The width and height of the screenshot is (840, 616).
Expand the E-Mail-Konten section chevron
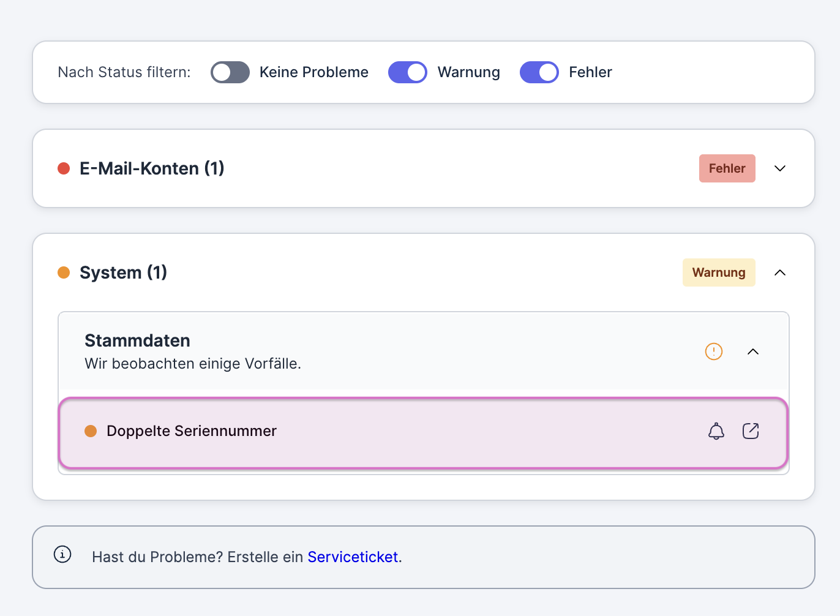tap(779, 168)
